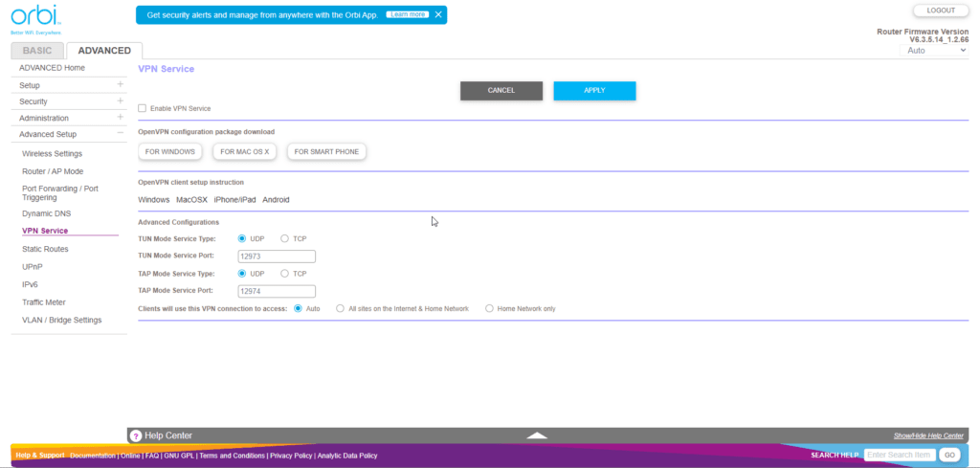This screenshot has height=468, width=980.
Task: Enable the VPN Service checkbox
Action: point(143,108)
